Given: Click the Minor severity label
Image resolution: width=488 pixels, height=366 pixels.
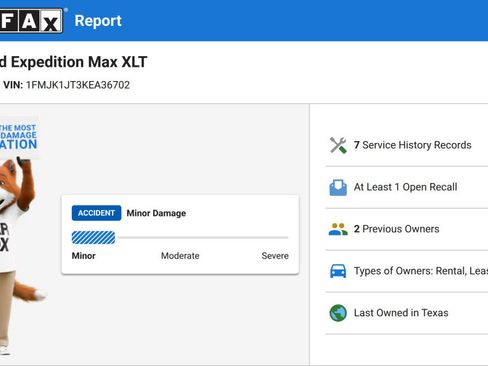Looking at the screenshot, I should pos(84,256).
